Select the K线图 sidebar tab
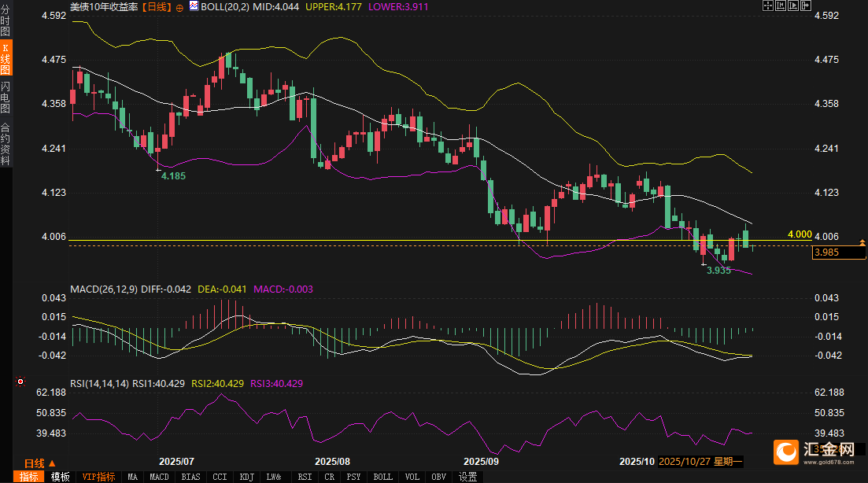868x483 pixels. click(x=6, y=57)
